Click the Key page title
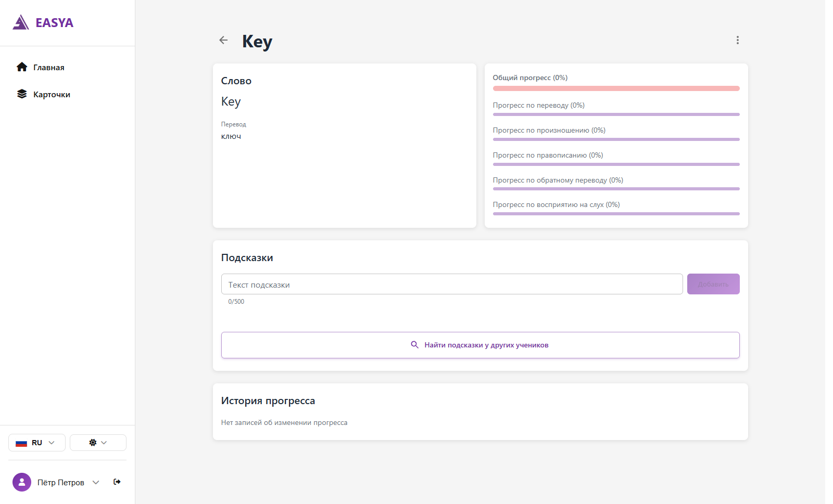The image size is (833, 504). coord(257,42)
